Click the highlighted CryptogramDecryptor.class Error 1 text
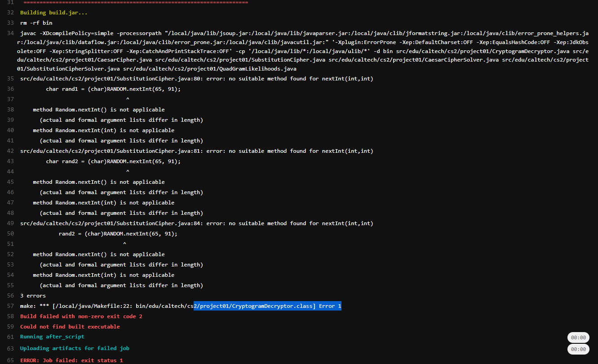Image resolution: width=598 pixels, height=364 pixels. click(267, 306)
